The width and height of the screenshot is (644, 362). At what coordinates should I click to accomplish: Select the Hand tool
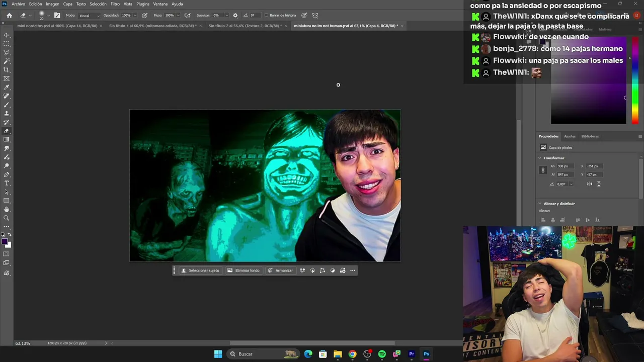tap(7, 209)
